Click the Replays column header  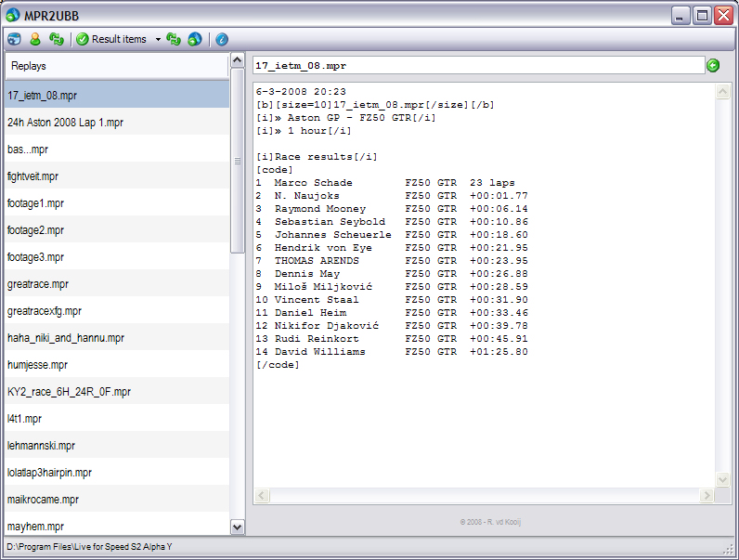pos(116,66)
